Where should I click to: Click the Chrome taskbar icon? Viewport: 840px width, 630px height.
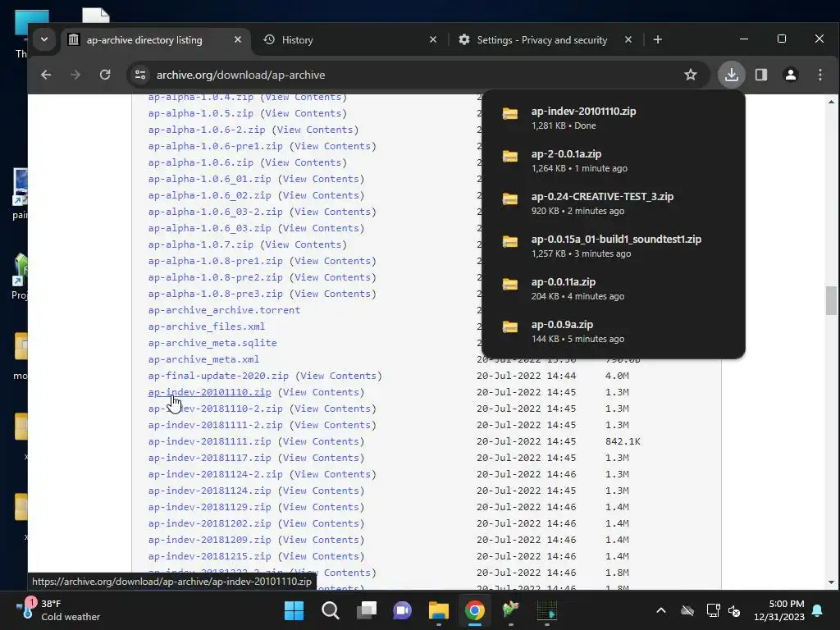click(475, 610)
